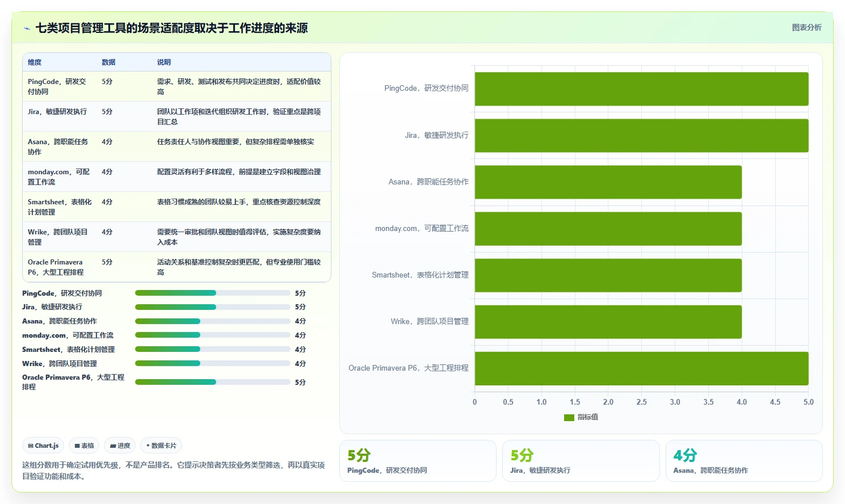
Task: Click the small icon before the page title
Action: point(27,28)
